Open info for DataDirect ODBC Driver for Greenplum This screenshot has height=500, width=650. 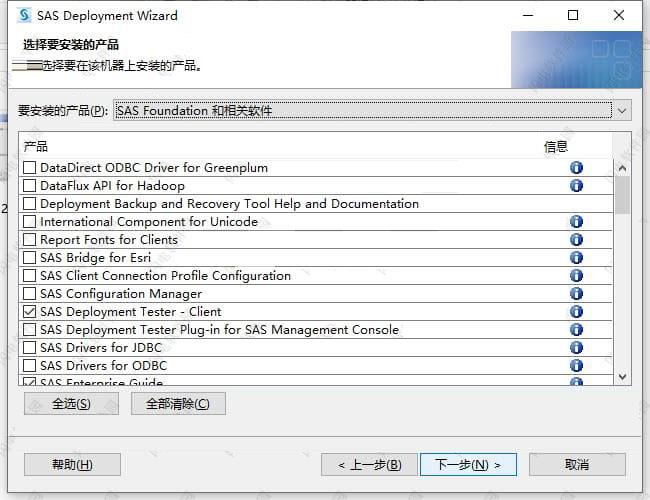click(x=576, y=167)
